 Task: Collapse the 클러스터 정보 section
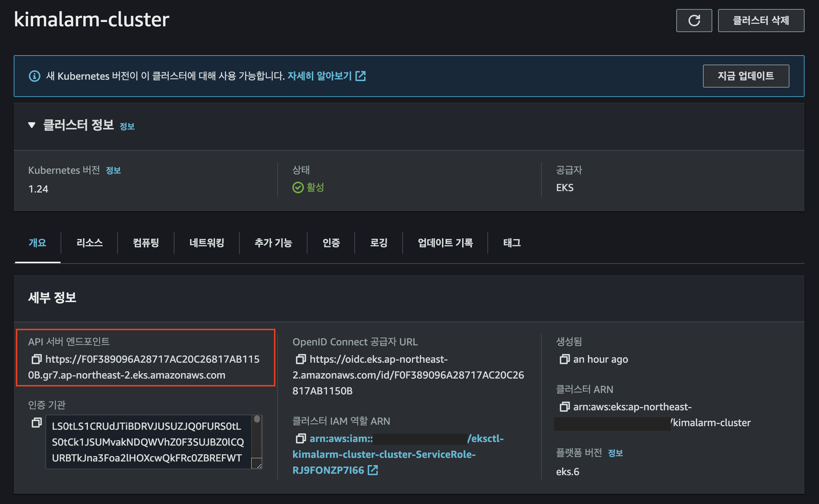pyautogui.click(x=32, y=125)
